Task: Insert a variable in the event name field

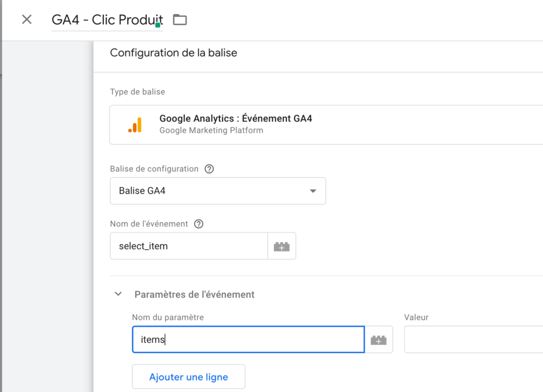Action: click(282, 246)
